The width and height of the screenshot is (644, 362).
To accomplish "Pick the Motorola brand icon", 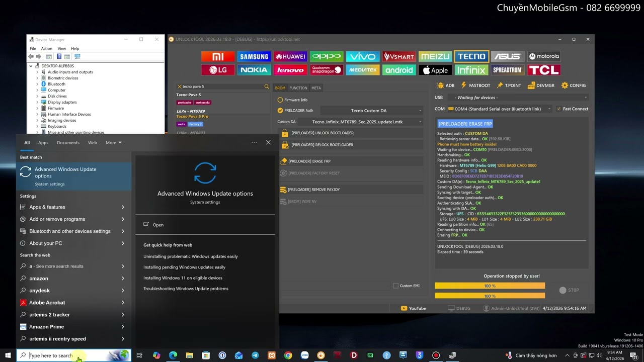I will [x=544, y=56].
